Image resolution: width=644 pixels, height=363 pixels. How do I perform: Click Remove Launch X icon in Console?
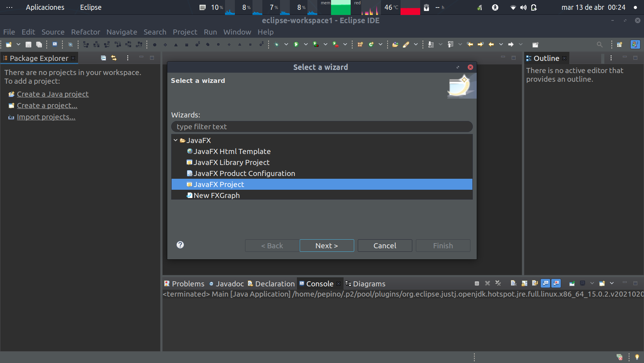click(487, 284)
